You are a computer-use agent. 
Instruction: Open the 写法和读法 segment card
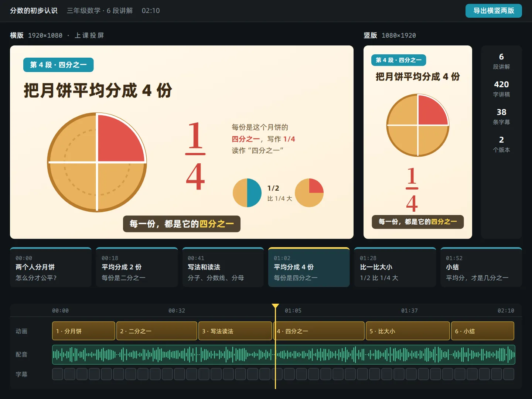pos(223,267)
